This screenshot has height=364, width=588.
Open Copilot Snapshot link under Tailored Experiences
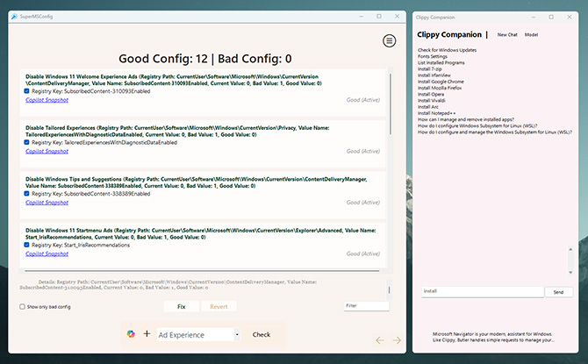pyautogui.click(x=47, y=152)
